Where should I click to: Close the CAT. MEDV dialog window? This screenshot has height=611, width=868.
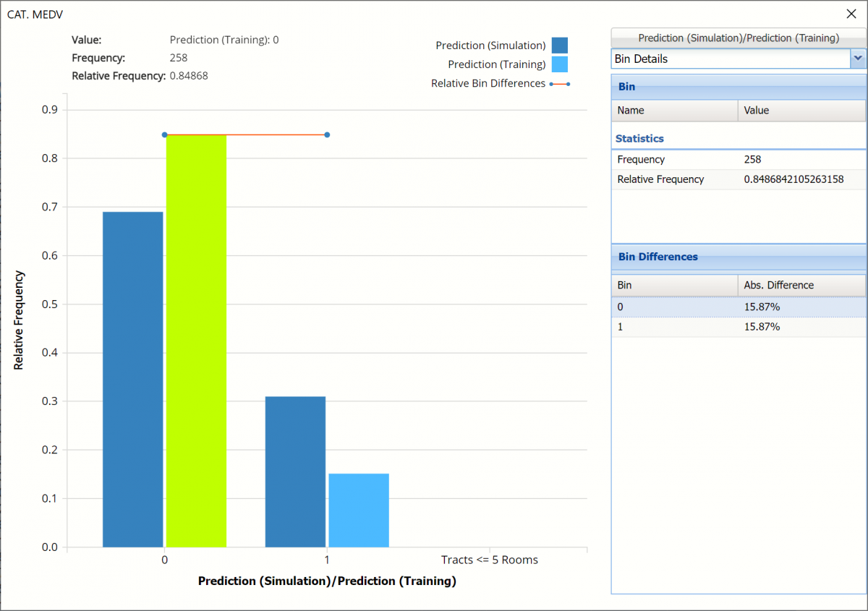[851, 13]
